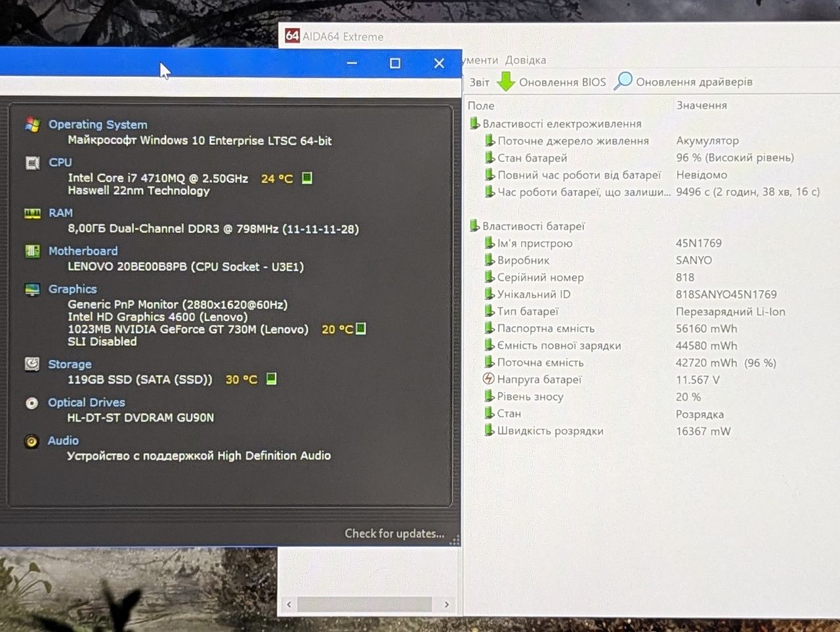Viewport: 840px width, 632px height.
Task: Click the value 16367 mW
Action: (x=703, y=431)
